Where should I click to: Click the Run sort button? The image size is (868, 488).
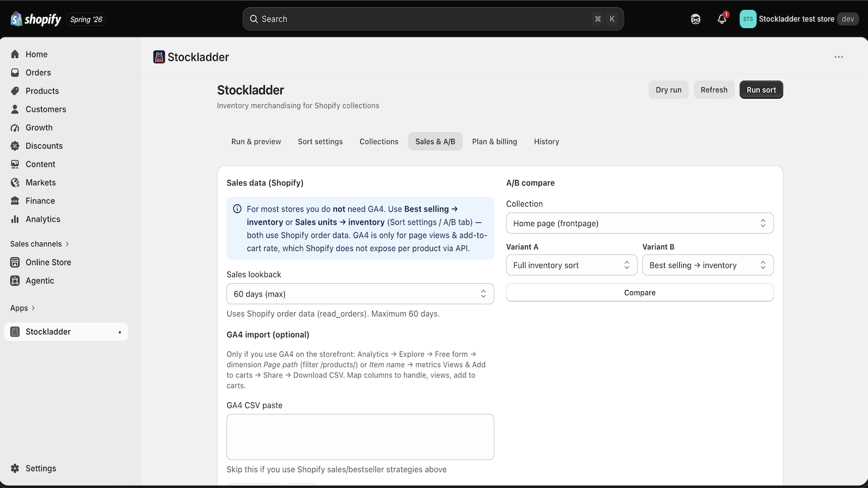pos(761,90)
